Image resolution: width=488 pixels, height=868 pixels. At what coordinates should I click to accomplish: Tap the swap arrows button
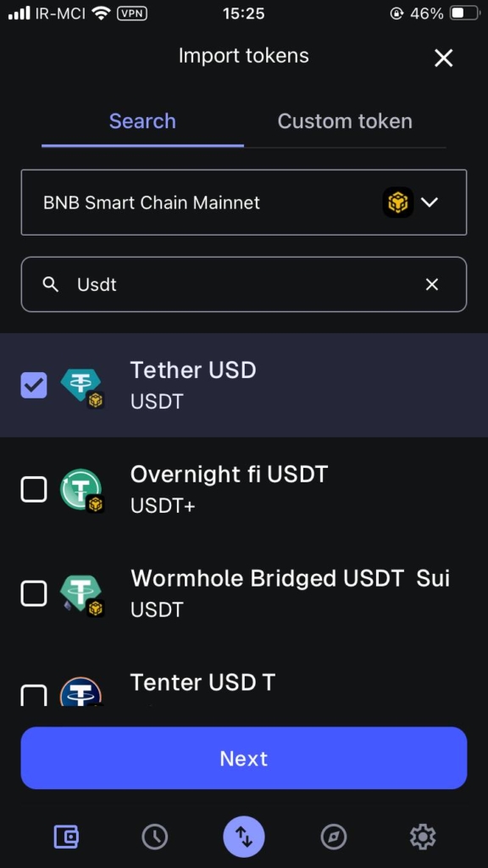(244, 837)
